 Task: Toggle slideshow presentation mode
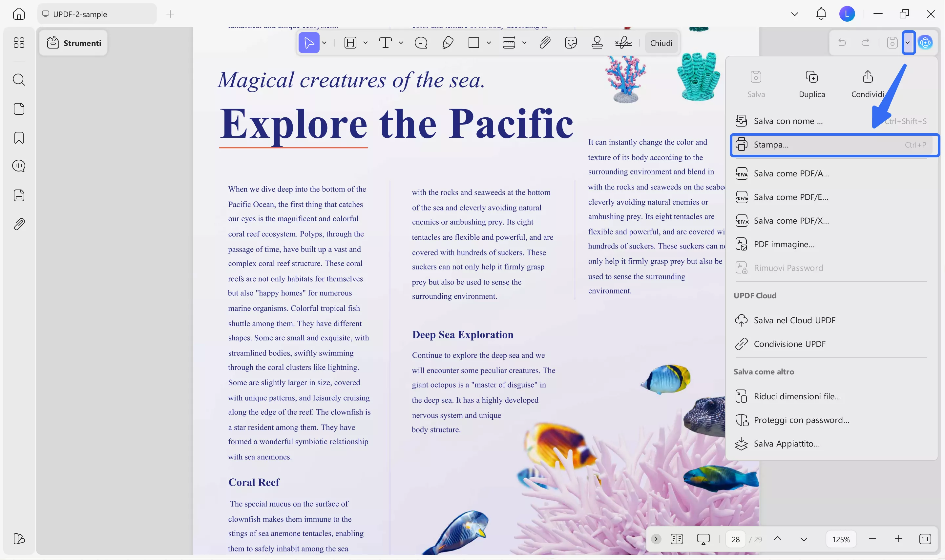pos(703,539)
